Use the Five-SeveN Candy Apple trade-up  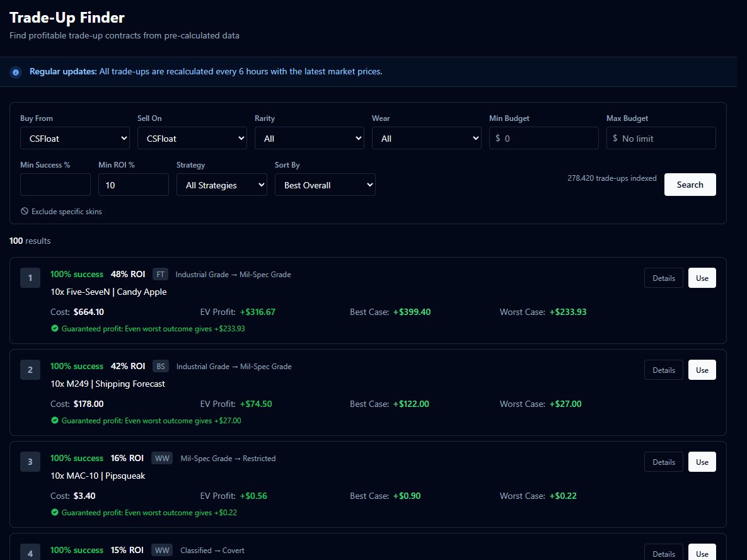(x=702, y=278)
